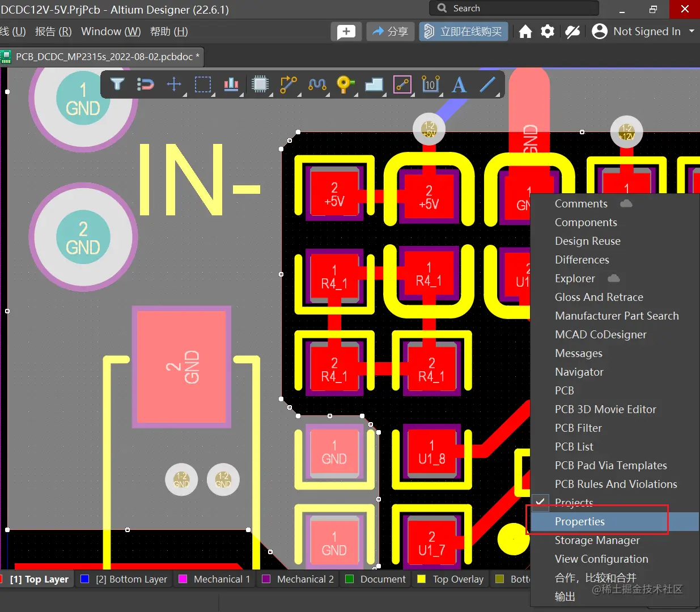The width and height of the screenshot is (700, 612).
Task: Click the Share arrow button
Action: point(391,32)
